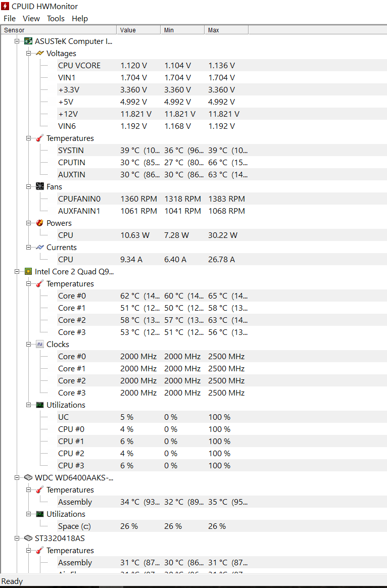Screen dimensions: 387x588
Task: Collapse the Intel Core 2 Quad node
Action: pos(17,271)
